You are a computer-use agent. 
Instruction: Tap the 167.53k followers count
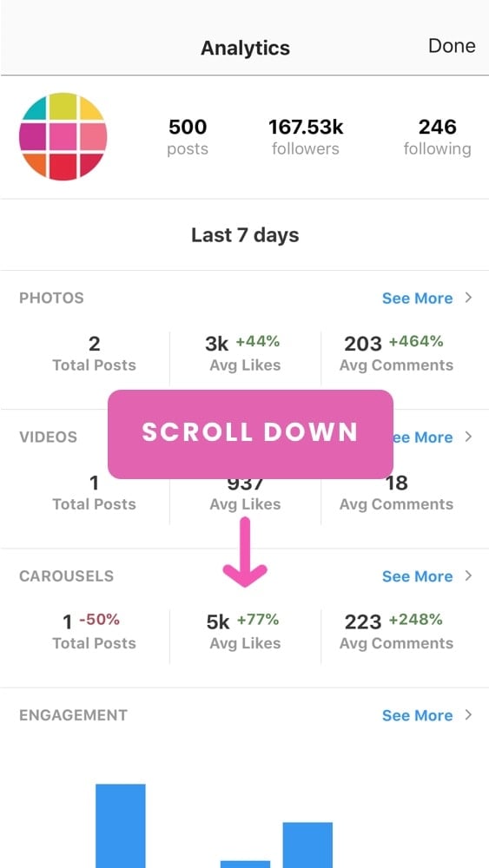306,137
